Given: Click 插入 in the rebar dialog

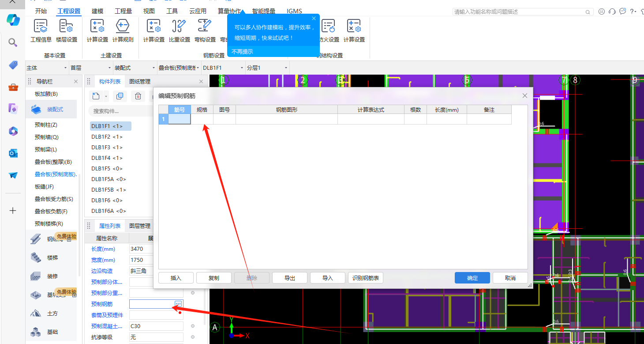Looking at the screenshot, I should [176, 278].
